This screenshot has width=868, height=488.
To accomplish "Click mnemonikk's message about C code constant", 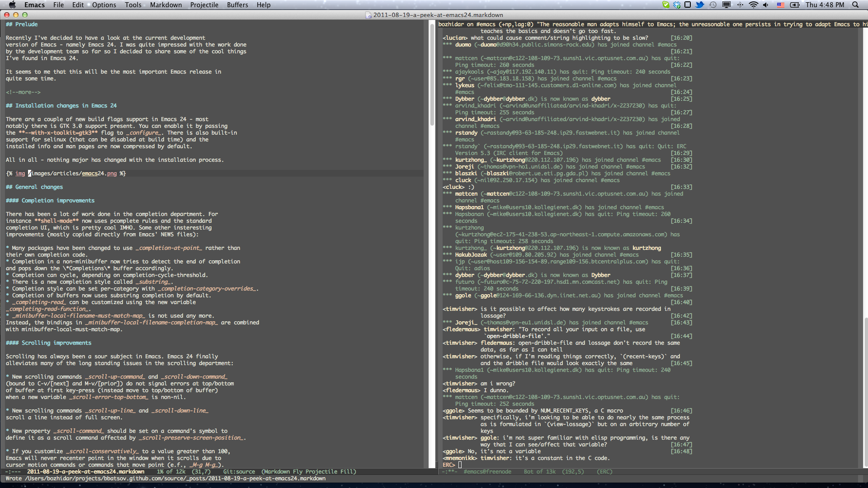I will tap(526, 458).
